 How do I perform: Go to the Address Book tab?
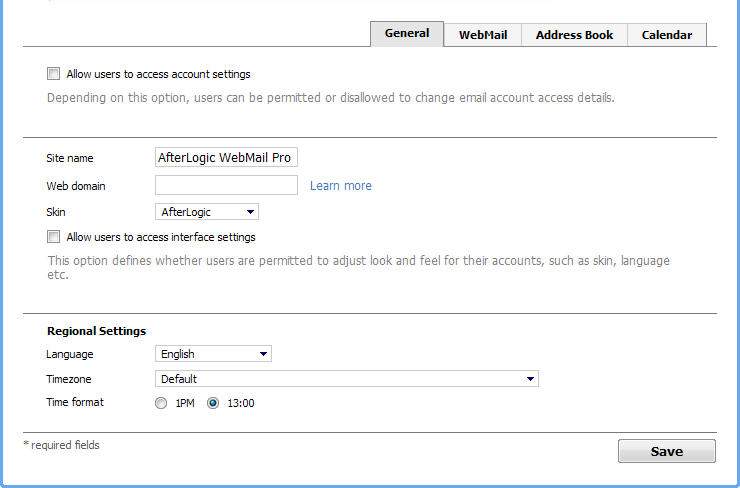click(574, 35)
